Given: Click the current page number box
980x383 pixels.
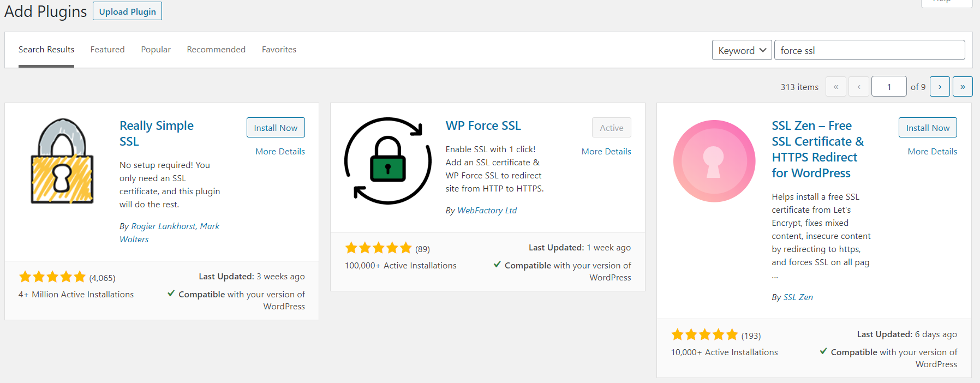Looking at the screenshot, I should click(x=888, y=87).
